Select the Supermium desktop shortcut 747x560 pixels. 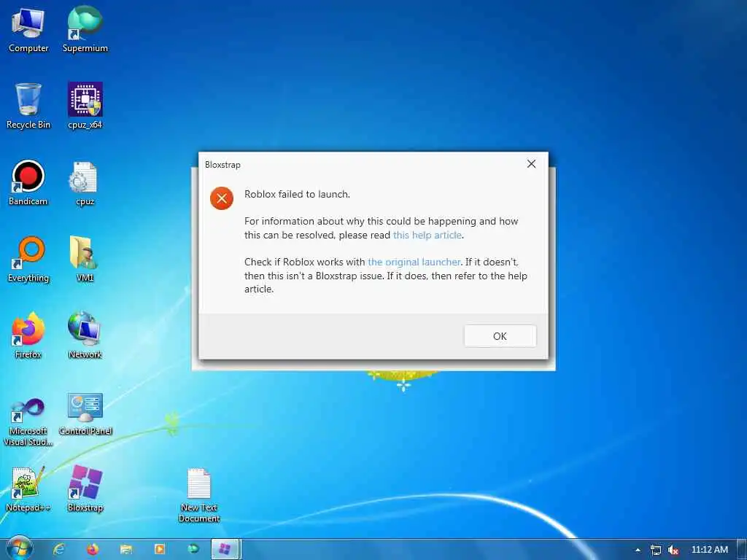click(x=85, y=31)
